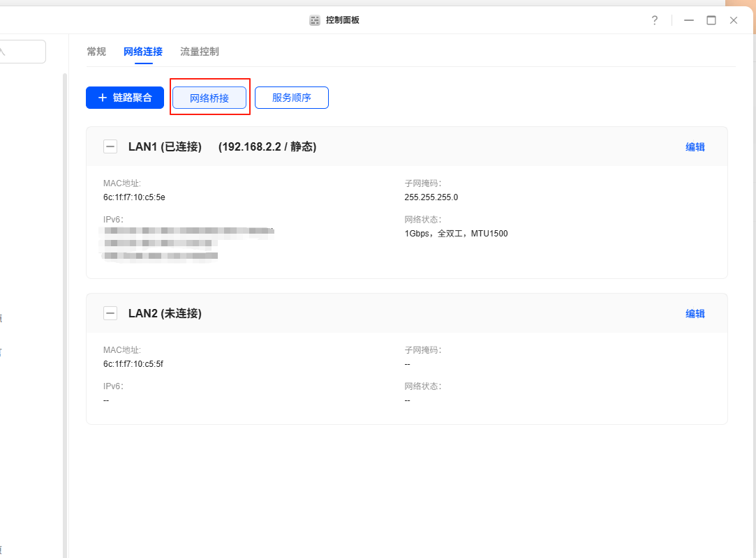Click the 服务顺序 button

pos(292,98)
